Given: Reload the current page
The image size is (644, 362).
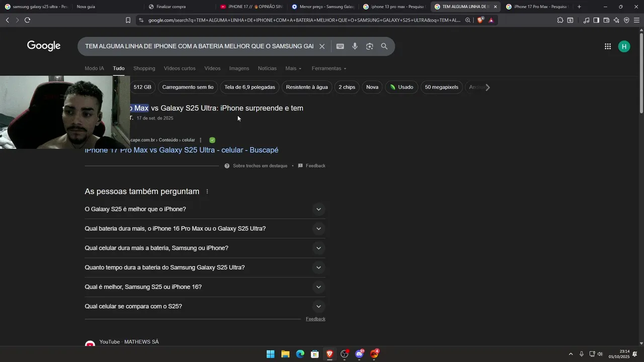Looking at the screenshot, I should (x=27, y=20).
